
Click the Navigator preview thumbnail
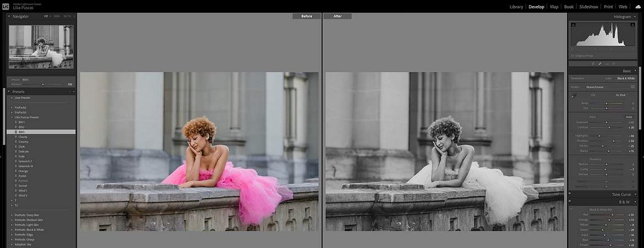[x=41, y=47]
